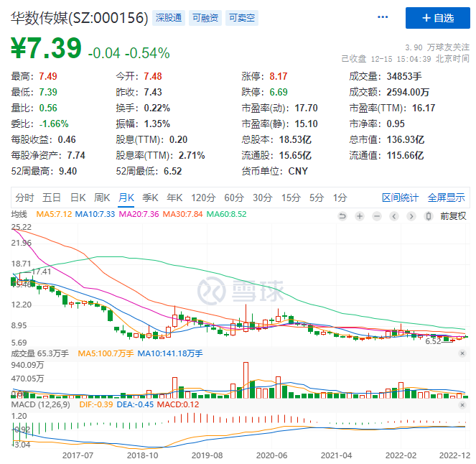
Task: Click the 可卖空 tag
Action: tap(242, 18)
